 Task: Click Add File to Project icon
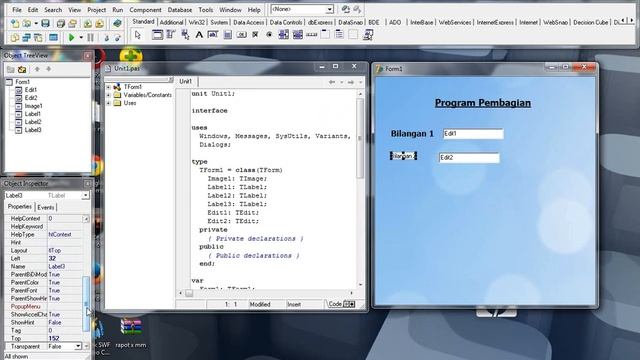pos(88,24)
